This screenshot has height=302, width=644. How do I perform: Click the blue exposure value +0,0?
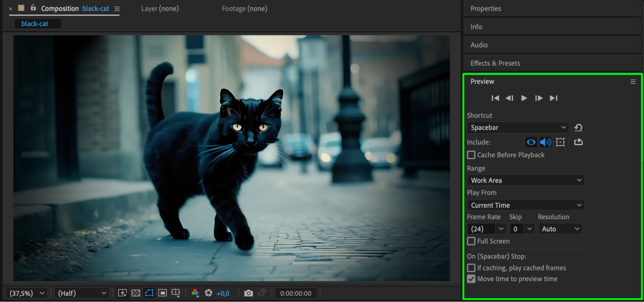(x=223, y=293)
